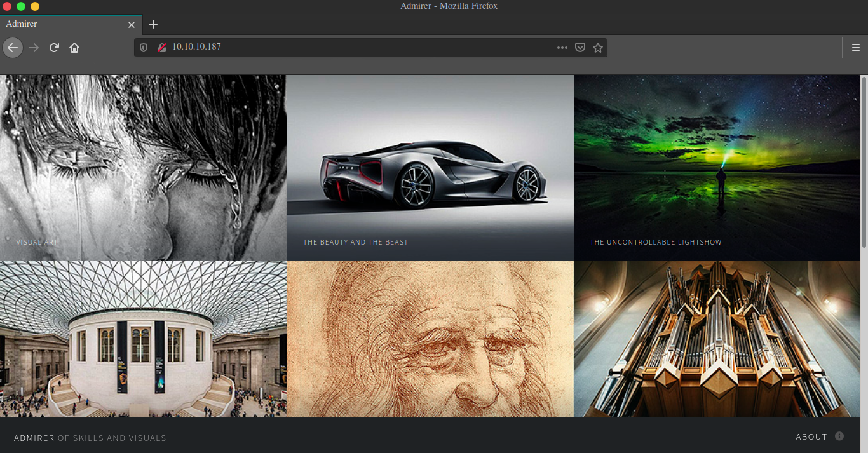This screenshot has width=868, height=453.
Task: Open The Beauty and the Beast car image
Action: point(430,168)
